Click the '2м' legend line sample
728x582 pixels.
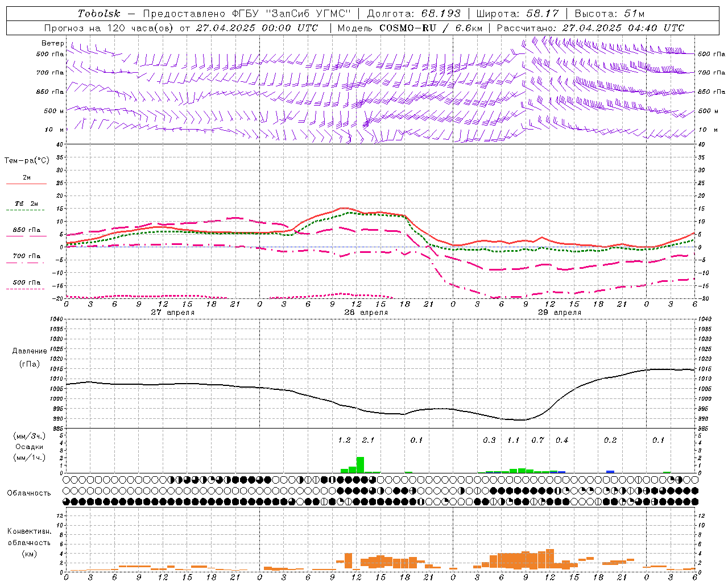[x=26, y=184]
